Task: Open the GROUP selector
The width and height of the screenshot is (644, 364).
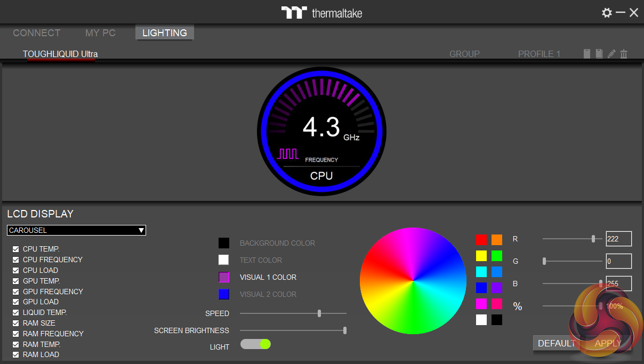Action: (x=464, y=54)
